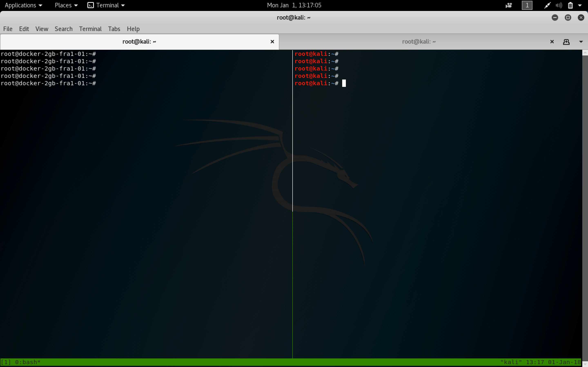This screenshot has width=588, height=367.
Task: Click the terminal vertical scrollbar track
Action: (x=585, y=206)
